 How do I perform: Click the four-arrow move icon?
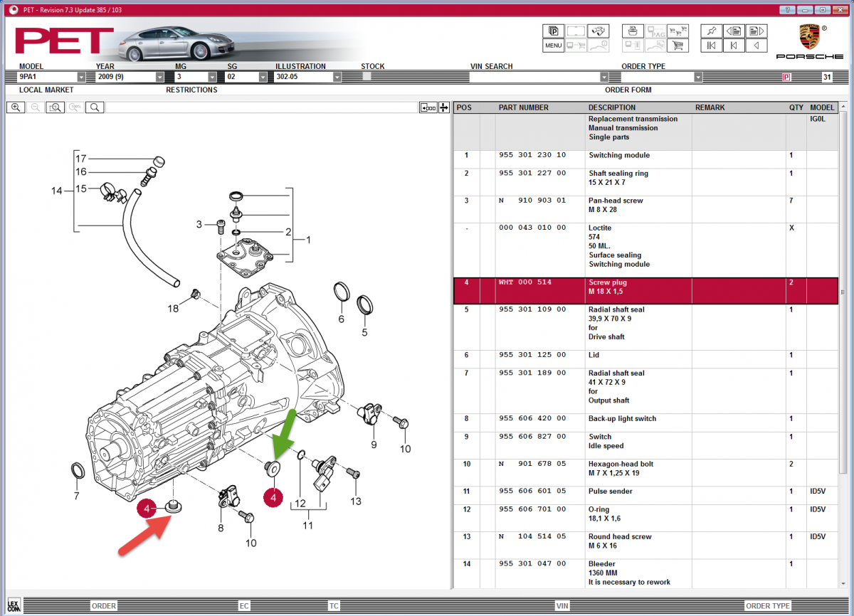coord(443,107)
